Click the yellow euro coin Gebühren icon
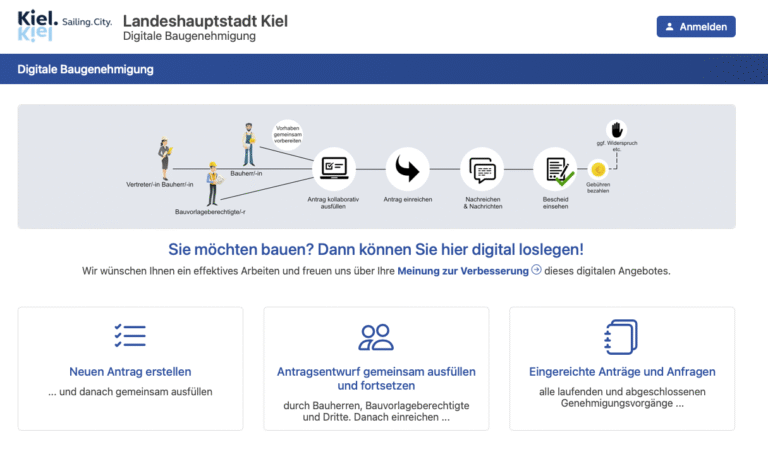Screen dimensions: 768x456 [599, 169]
